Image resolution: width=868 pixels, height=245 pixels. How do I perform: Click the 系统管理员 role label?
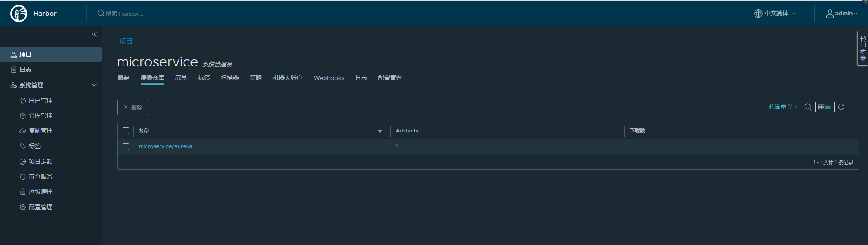coord(217,65)
